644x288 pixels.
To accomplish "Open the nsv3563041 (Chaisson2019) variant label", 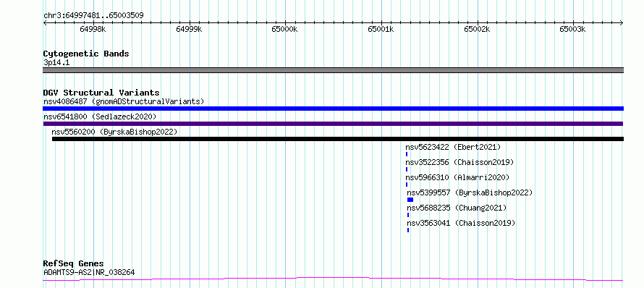I will pos(461,223).
